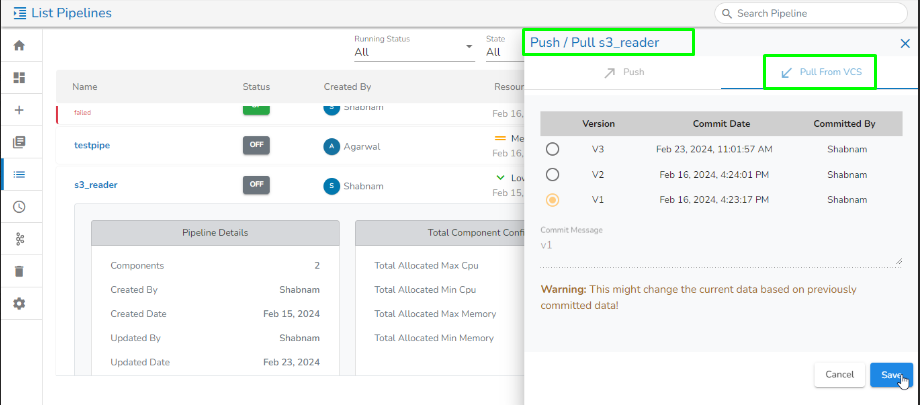Open the State filter dropdown
The image size is (920, 405).
(x=500, y=52)
